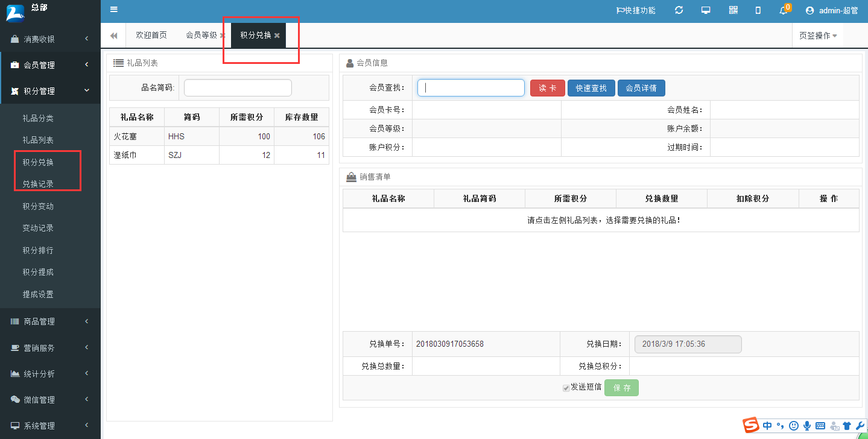Screen dimensions: 868x439
Task: Expand the 微信管理 sidebar menu
Action: coord(50,400)
